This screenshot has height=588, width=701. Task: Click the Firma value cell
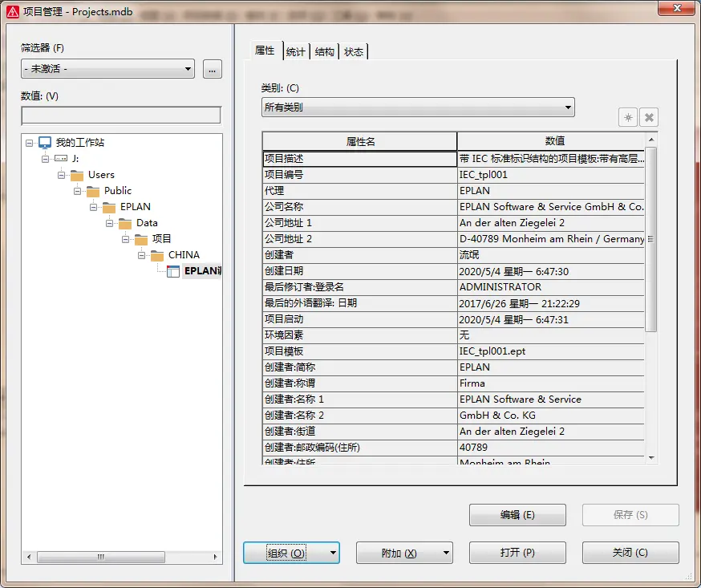(551, 383)
